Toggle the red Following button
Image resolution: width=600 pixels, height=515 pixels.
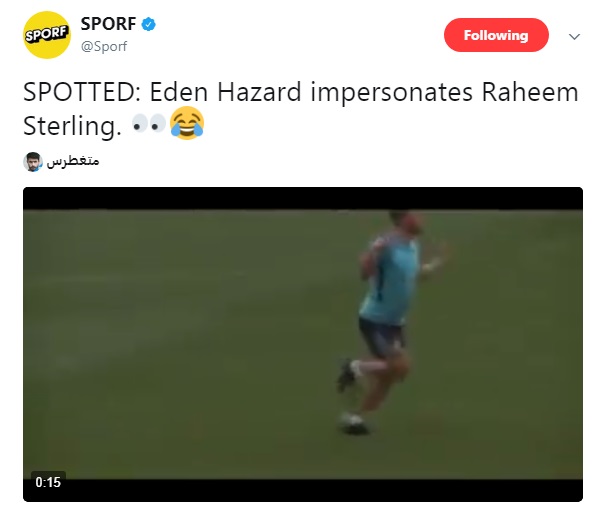coord(496,35)
